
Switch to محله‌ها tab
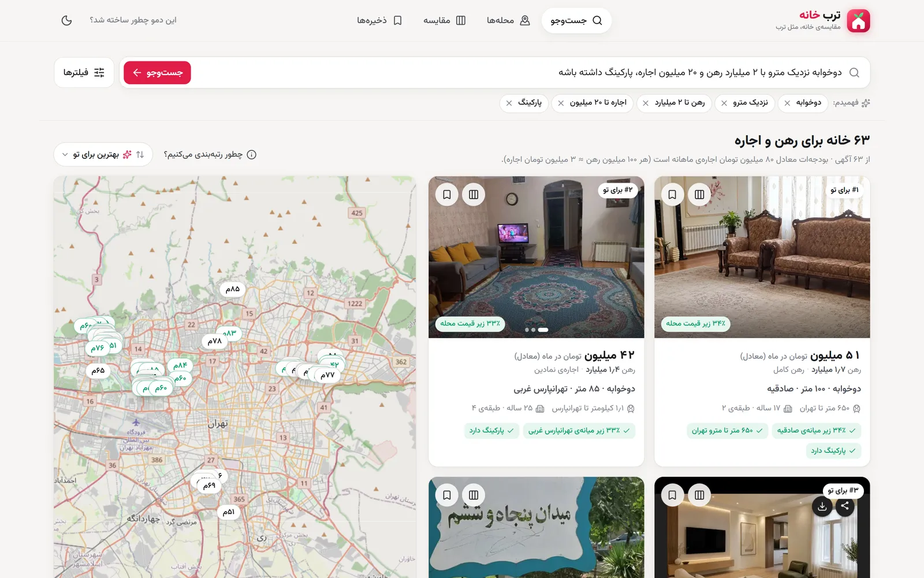[508, 21]
